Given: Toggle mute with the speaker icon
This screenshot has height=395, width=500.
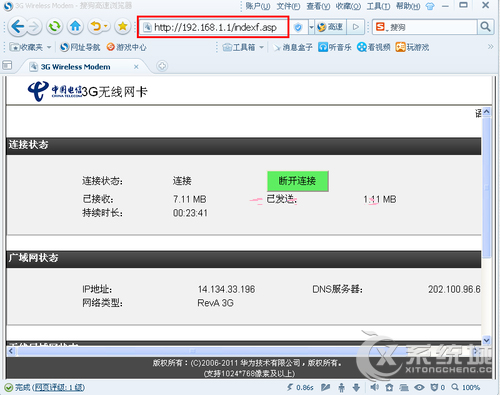Looking at the screenshot, I should [x=374, y=387].
